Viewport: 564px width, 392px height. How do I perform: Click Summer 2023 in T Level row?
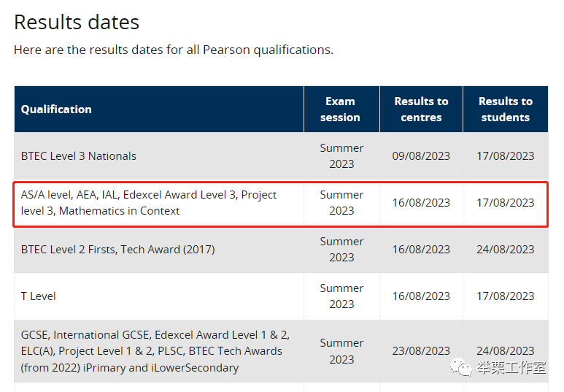tap(341, 296)
